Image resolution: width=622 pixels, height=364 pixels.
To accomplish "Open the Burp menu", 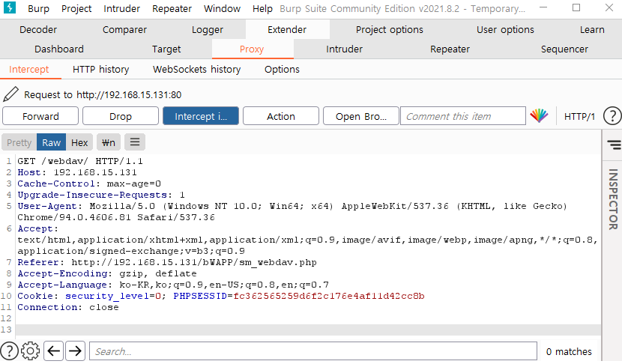I will (x=38, y=9).
